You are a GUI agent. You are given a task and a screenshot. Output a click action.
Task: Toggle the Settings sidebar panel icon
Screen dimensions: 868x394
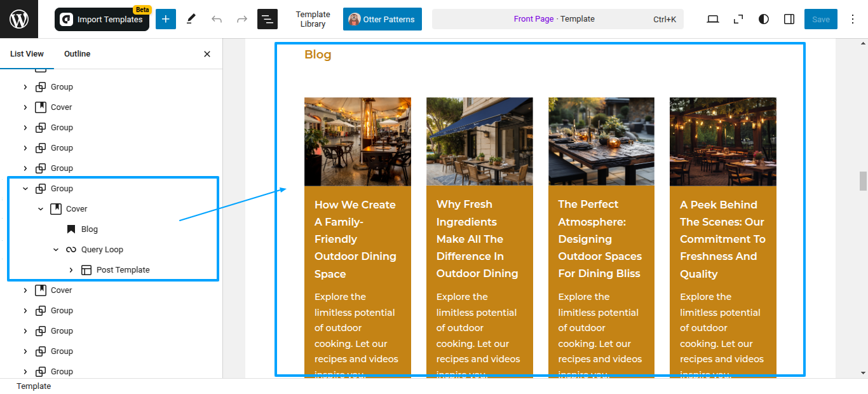[x=789, y=19]
